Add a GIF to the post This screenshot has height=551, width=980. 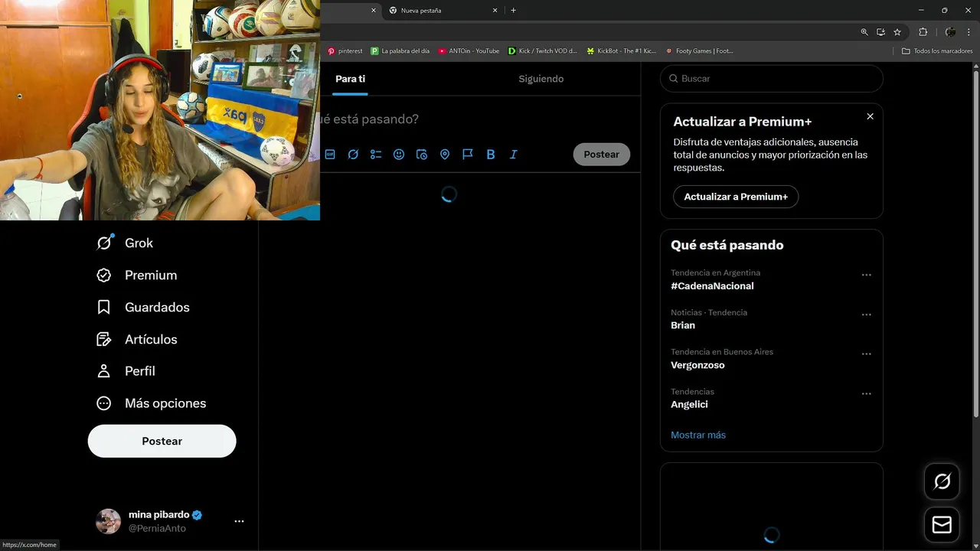point(330,154)
